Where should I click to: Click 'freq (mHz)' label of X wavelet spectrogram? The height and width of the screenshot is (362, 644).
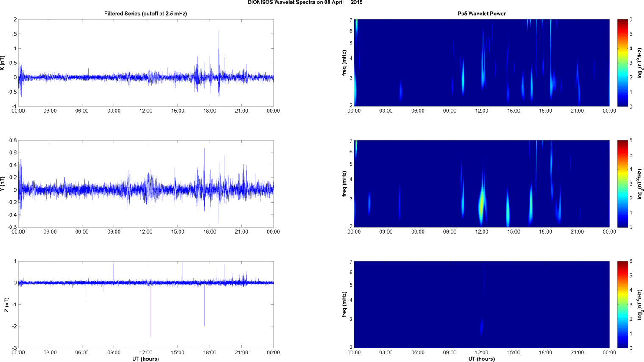pyautogui.click(x=345, y=63)
